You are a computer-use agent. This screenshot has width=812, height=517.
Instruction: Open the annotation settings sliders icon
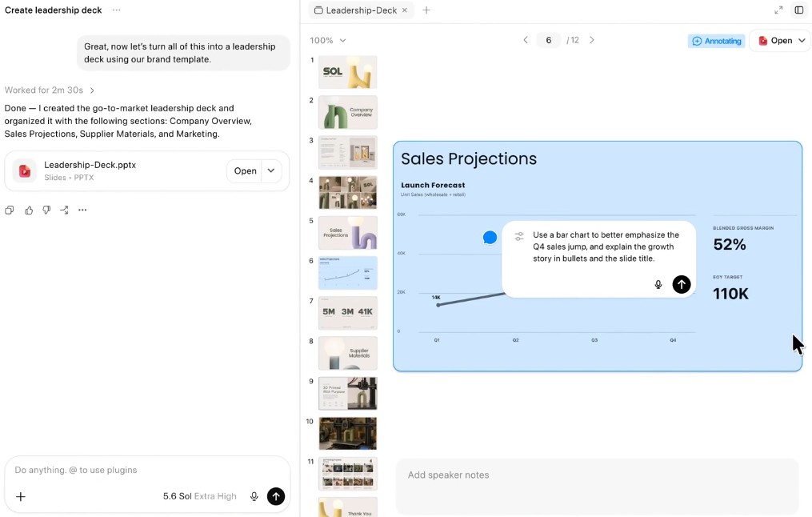point(519,236)
